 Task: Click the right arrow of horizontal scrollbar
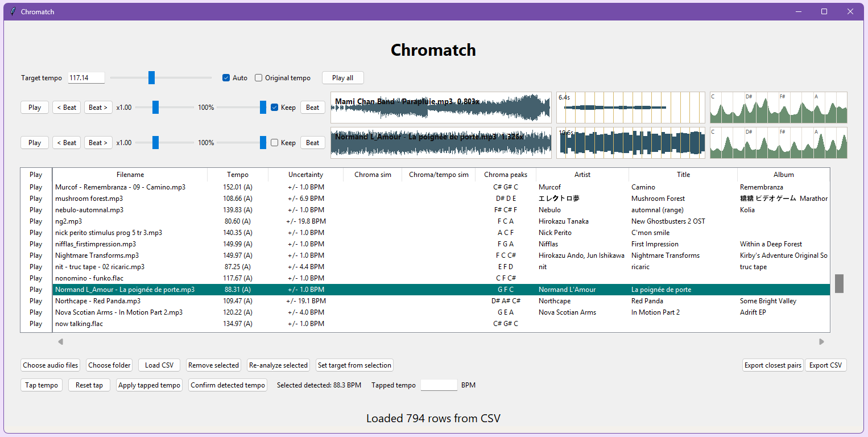(x=821, y=342)
